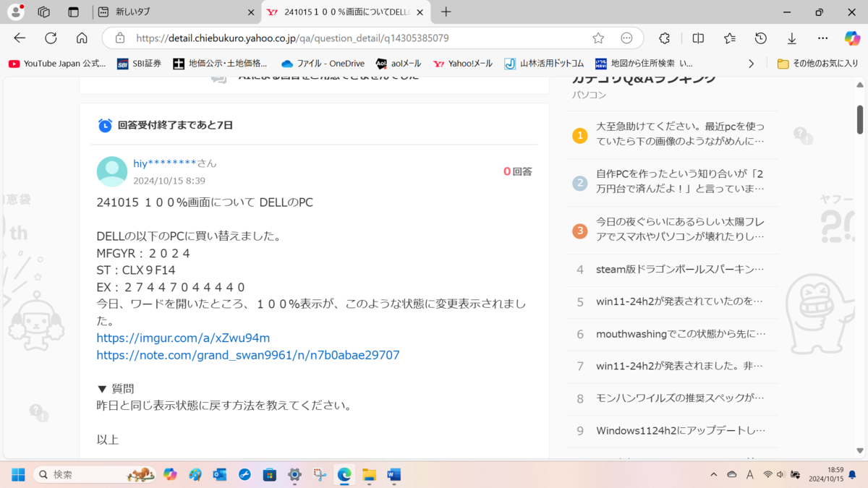Open Outlook from the taskbar
The image size is (868, 488).
pyautogui.click(x=220, y=475)
